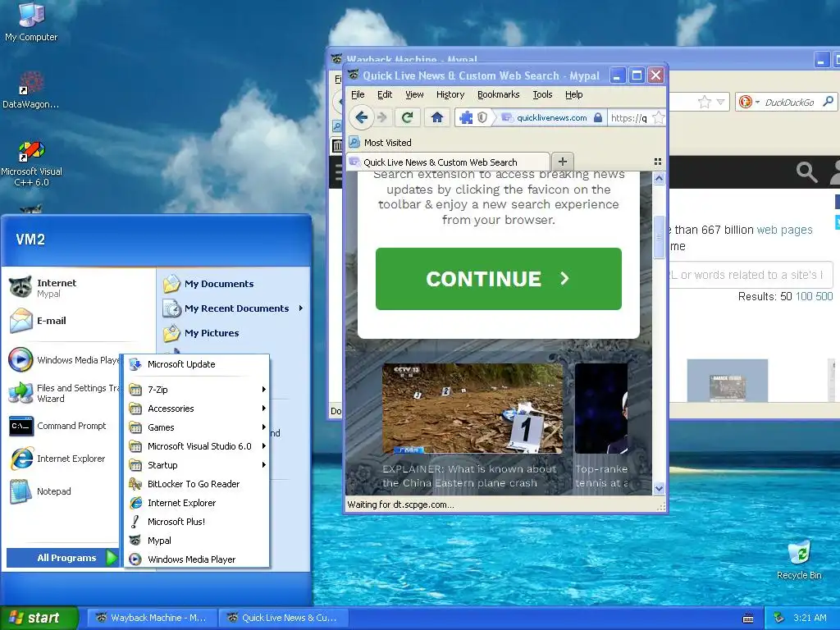
Task: Open a new tab with the plus button
Action: click(563, 162)
